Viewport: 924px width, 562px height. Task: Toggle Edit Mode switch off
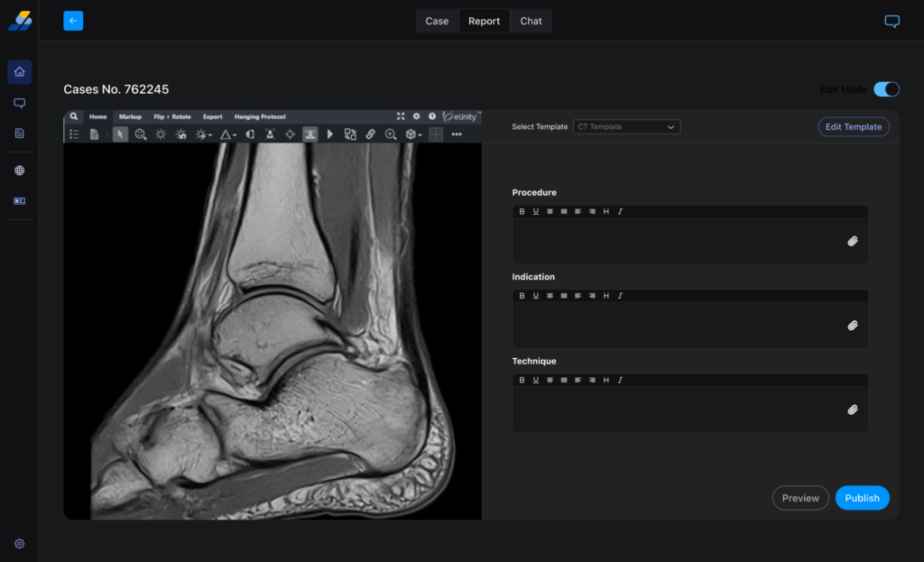[886, 89]
